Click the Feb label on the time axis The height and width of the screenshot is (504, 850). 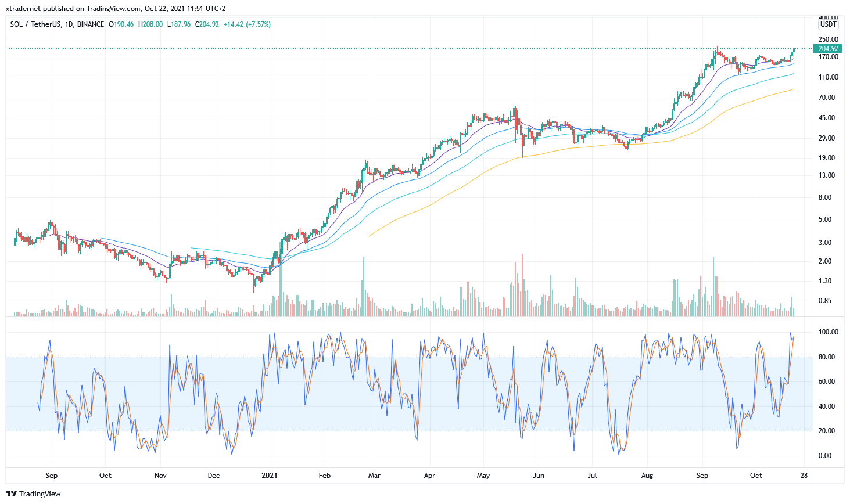325,476
